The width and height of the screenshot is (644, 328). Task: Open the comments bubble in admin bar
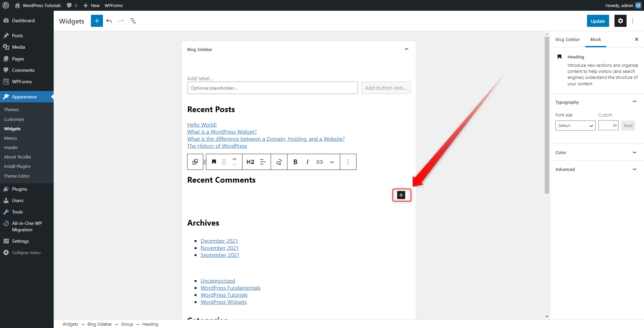(72, 5)
